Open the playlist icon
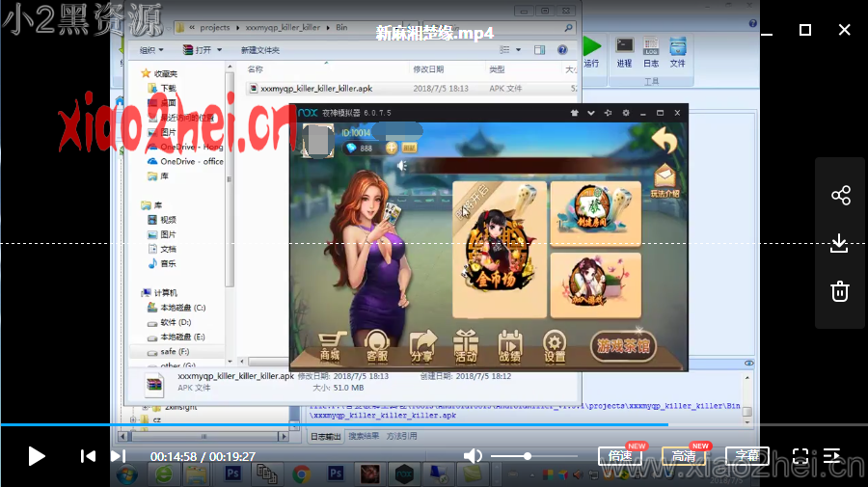This screenshot has width=868, height=487. click(x=832, y=456)
